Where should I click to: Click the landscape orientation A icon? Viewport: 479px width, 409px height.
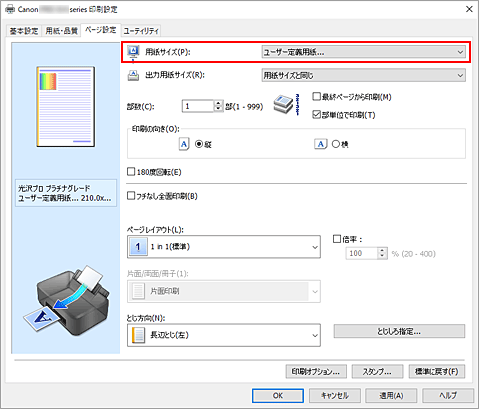point(320,144)
